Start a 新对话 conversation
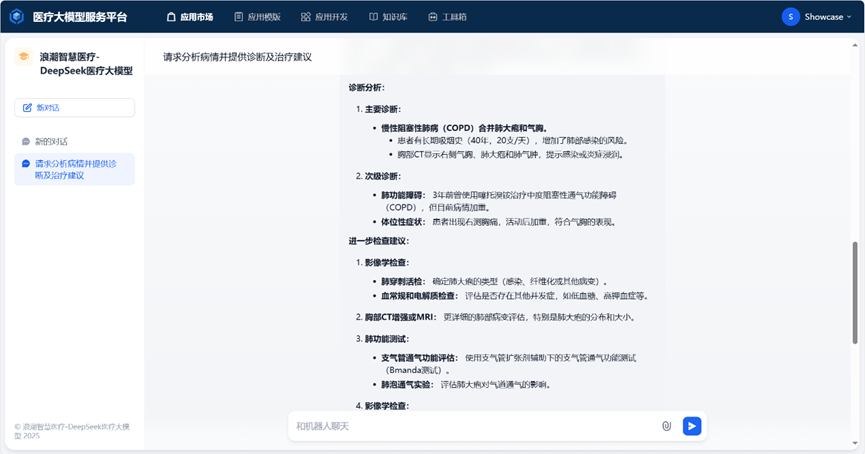The width and height of the screenshot is (865, 454). tap(74, 108)
